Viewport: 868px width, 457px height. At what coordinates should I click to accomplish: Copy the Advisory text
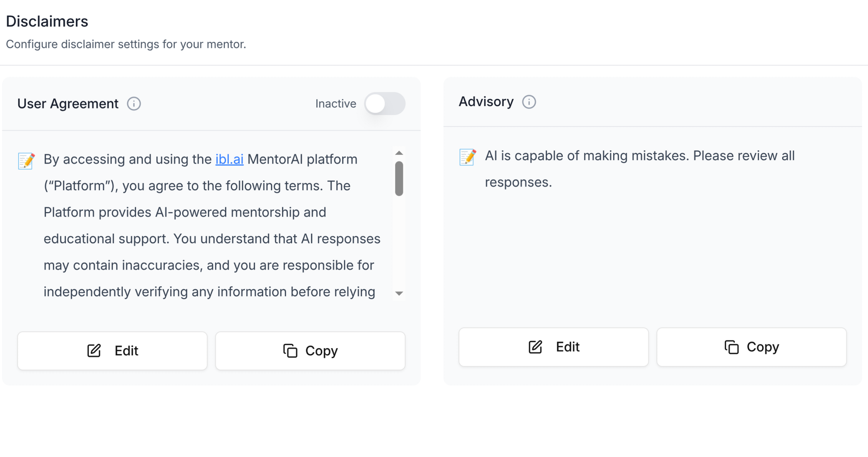pos(752,347)
